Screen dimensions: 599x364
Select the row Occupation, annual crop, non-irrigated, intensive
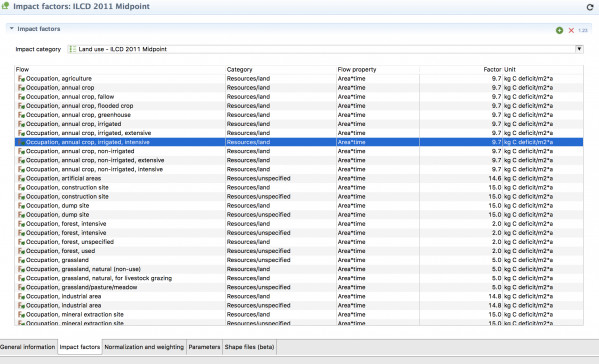[x=299, y=169]
